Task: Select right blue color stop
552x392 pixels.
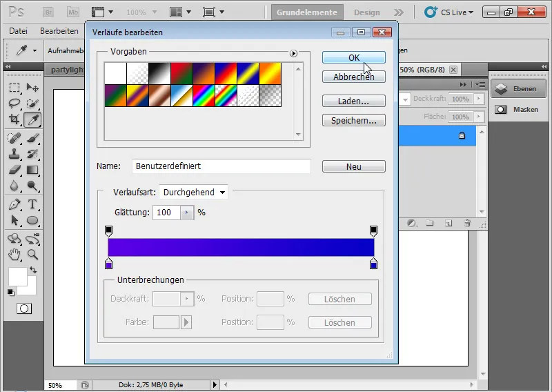Action: tap(373, 264)
